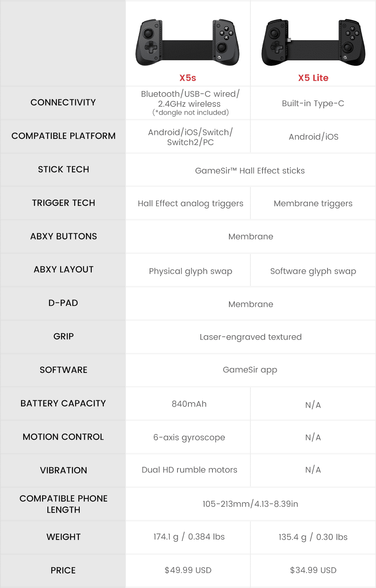Click the X5 Lite controller product image
Image resolution: width=376 pixels, height=588 pixels.
pos(313,42)
